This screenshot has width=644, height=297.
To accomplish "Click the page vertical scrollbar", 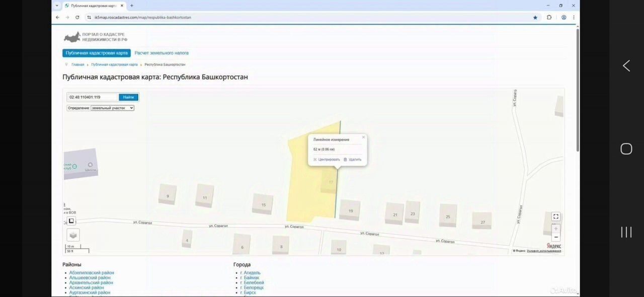I will point(578,91).
